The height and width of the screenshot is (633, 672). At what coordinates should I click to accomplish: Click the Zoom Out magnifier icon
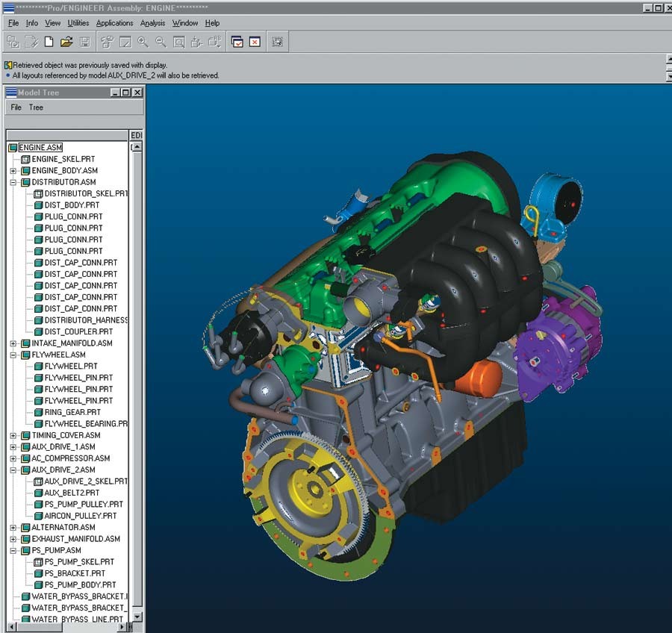[x=161, y=42]
